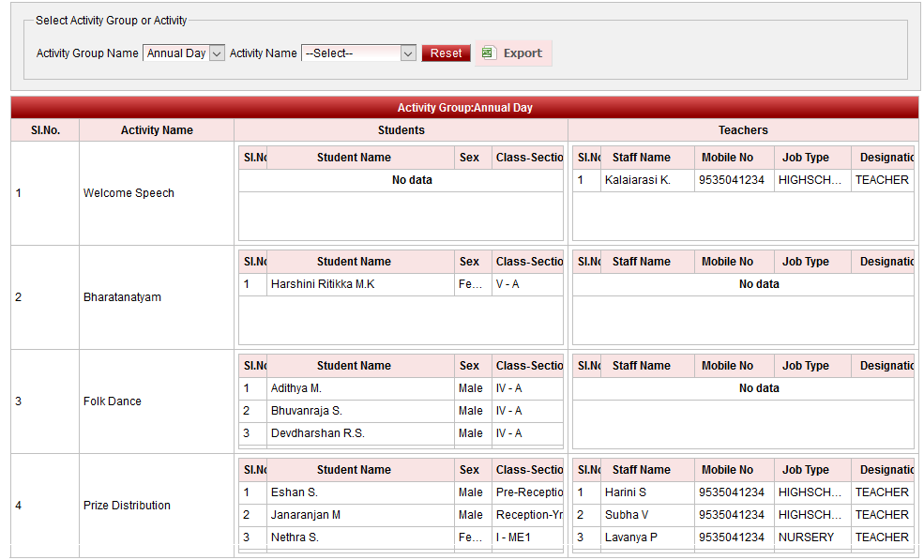The image size is (924, 560).
Task: Click Prize Distribution activity name
Action: pyautogui.click(x=127, y=506)
